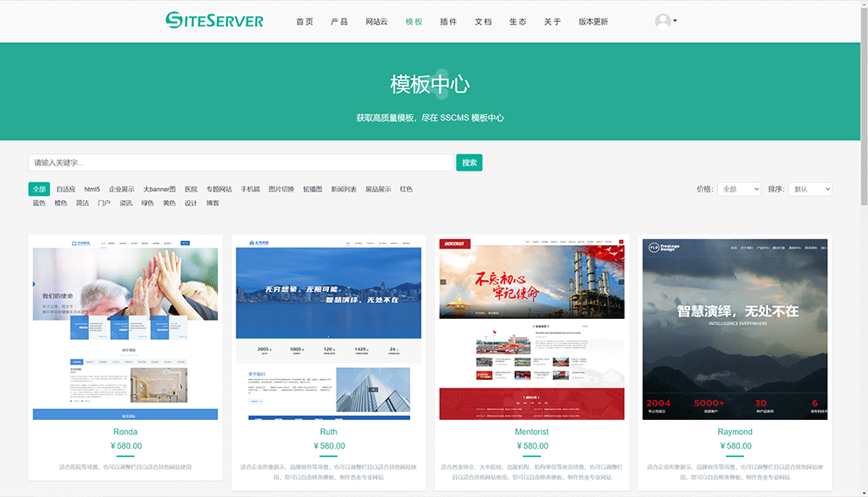The height and width of the screenshot is (497, 868).
Task: Select the 红色 color filter tag
Action: coord(406,189)
